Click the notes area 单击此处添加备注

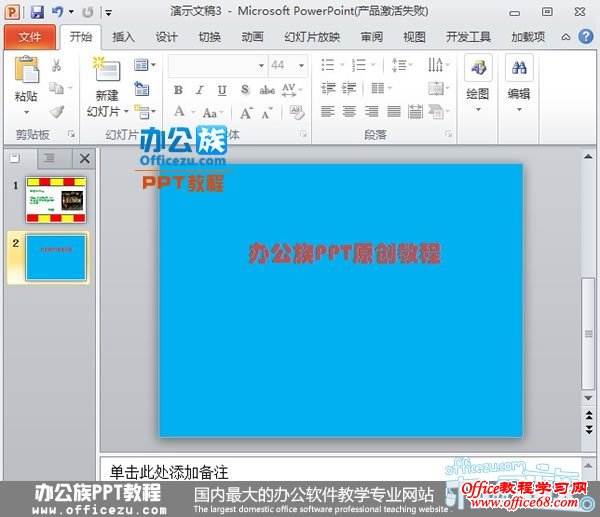click(300, 470)
